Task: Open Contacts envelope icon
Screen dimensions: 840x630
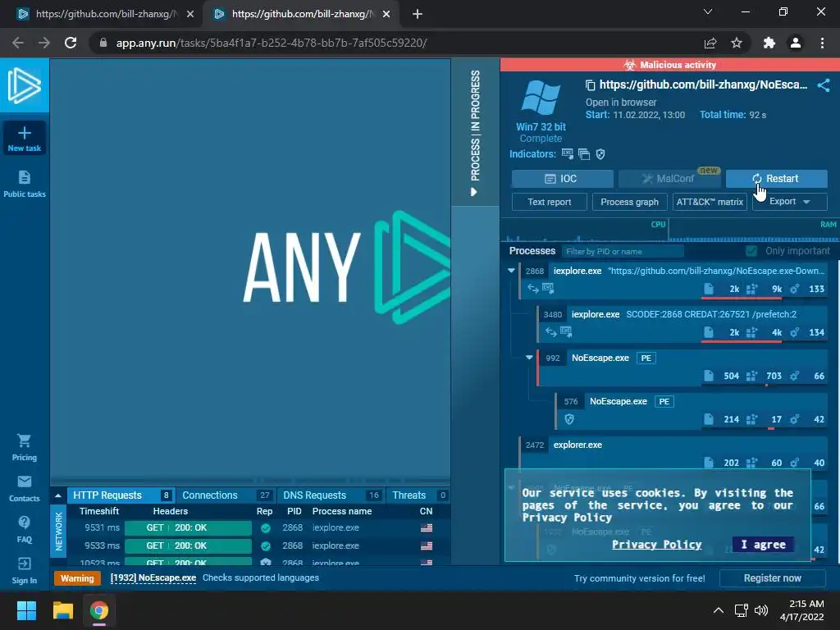Action: point(24,482)
